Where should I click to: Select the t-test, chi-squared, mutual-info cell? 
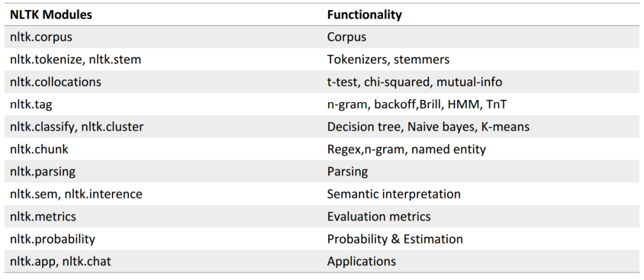[414, 82]
